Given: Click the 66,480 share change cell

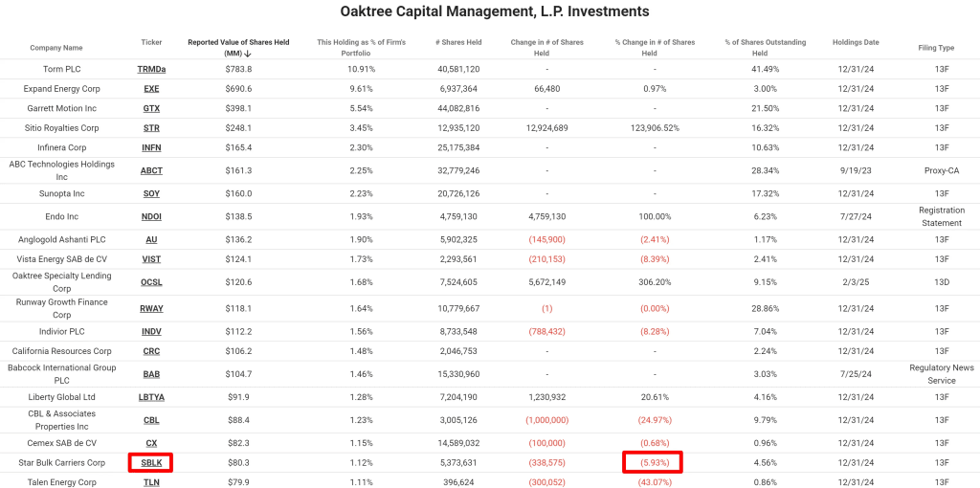Looking at the screenshot, I should click(546, 89).
